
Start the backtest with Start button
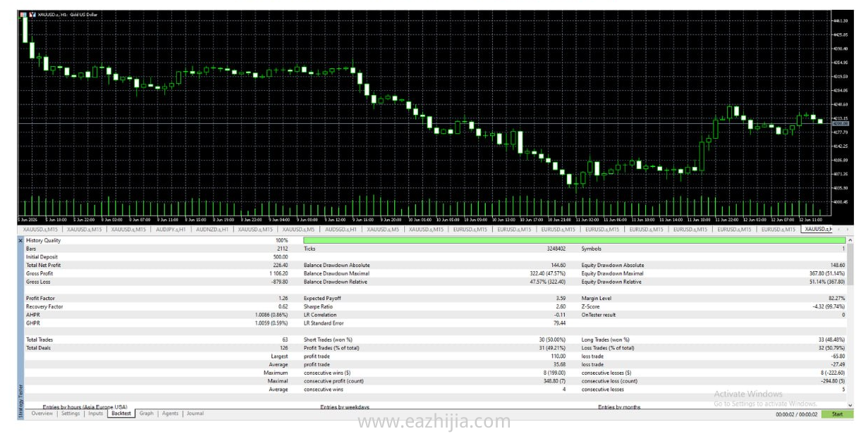[x=837, y=414]
